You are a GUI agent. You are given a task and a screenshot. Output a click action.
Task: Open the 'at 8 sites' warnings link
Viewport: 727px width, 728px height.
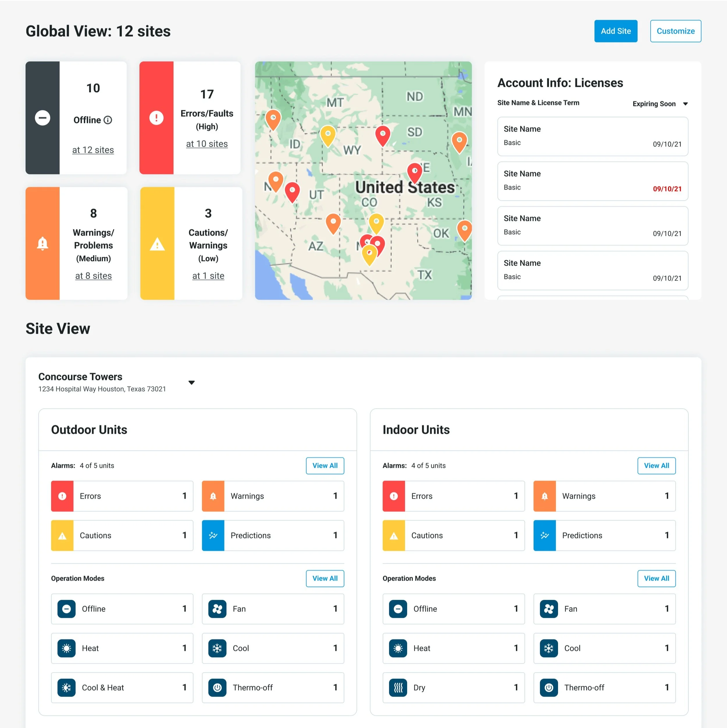(93, 276)
